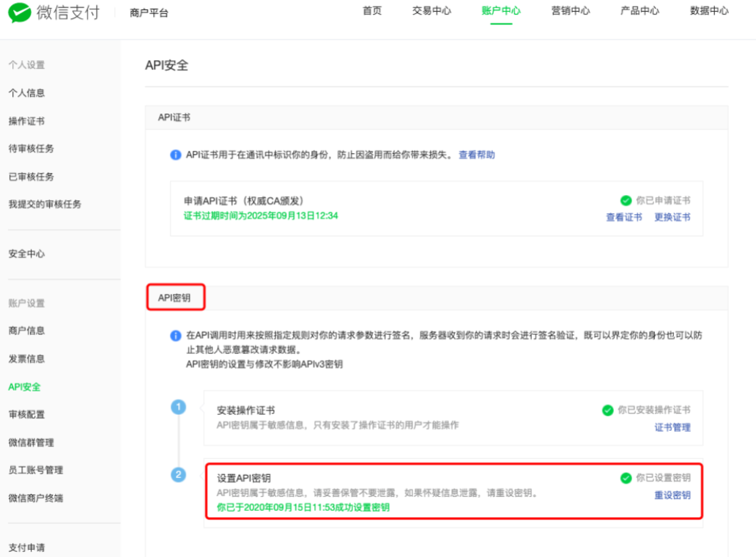Click the blue info icon under API证书
Screen dimensions: 756x557
point(176,155)
